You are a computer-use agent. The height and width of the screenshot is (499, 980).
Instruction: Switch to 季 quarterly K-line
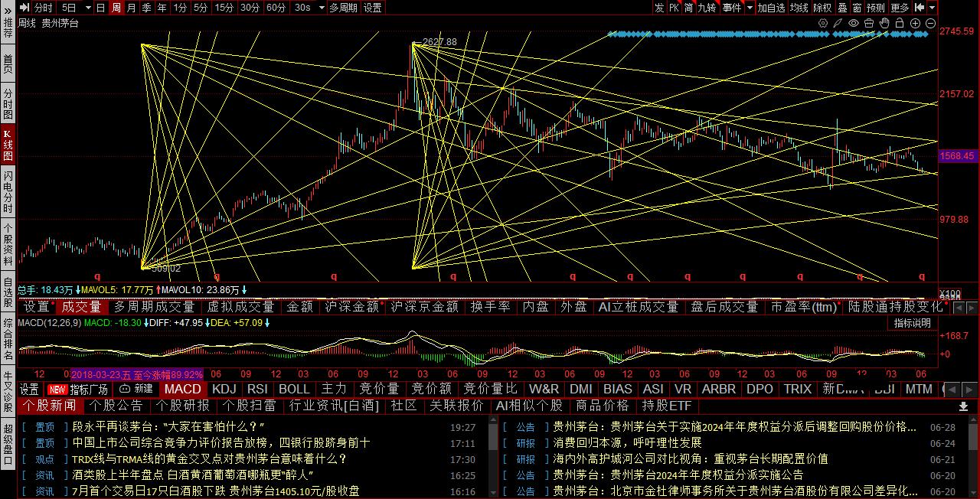146,7
